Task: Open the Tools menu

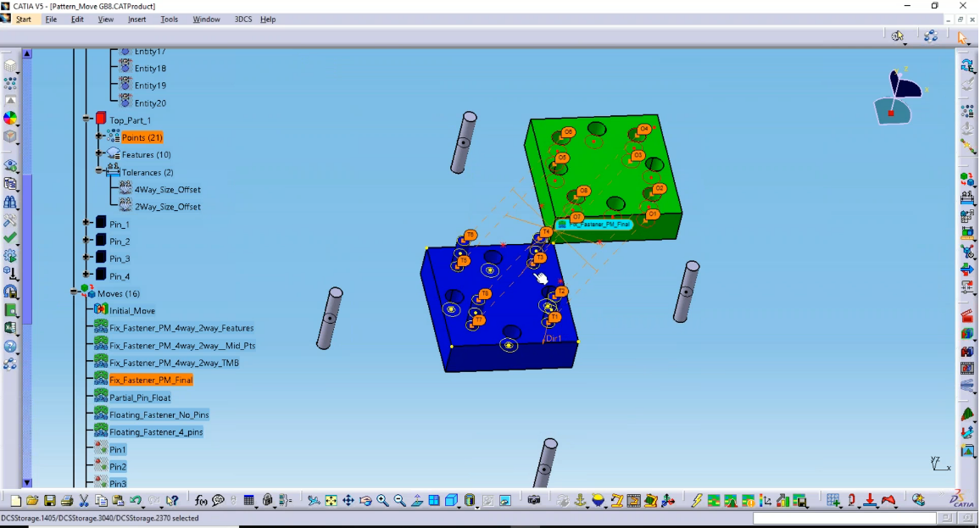Action: 169,19
